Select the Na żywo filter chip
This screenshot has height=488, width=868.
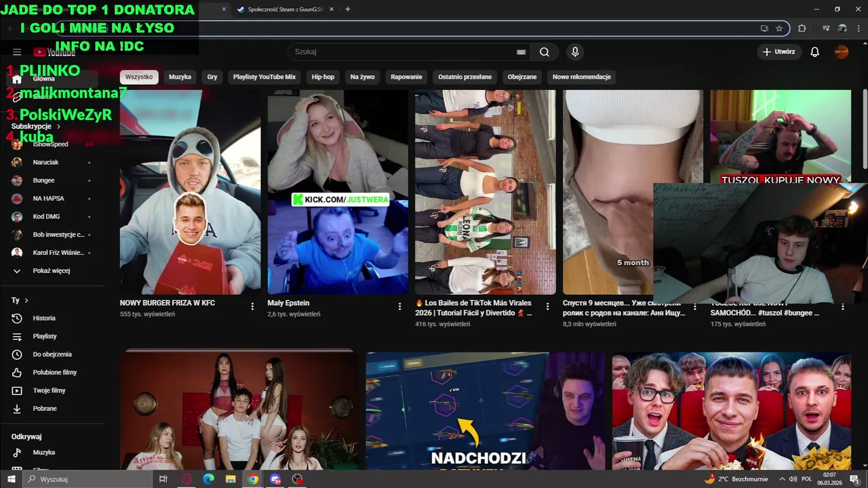362,77
